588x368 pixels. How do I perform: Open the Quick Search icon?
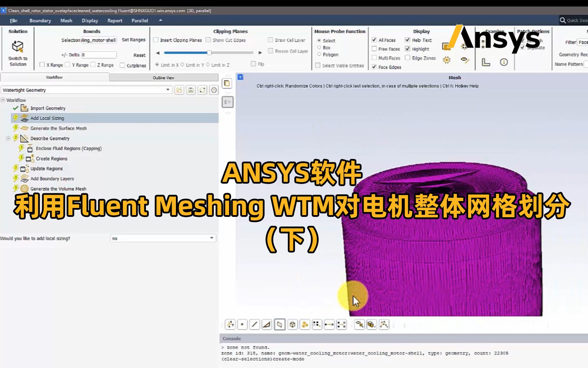pyautogui.click(x=562, y=20)
